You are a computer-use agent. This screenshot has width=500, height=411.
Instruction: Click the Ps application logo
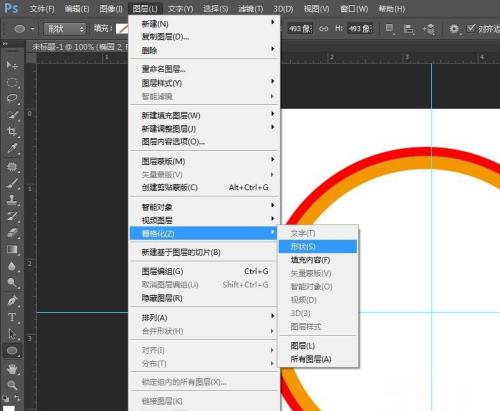click(11, 8)
